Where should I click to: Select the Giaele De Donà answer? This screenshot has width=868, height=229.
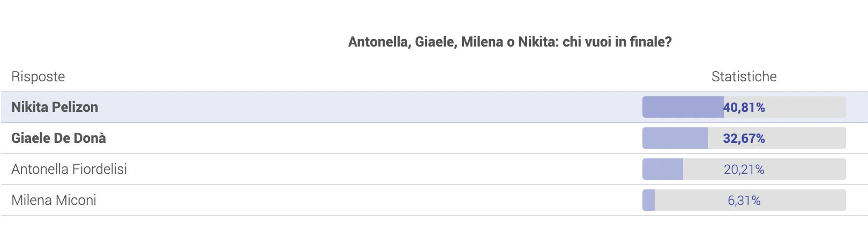click(434, 138)
